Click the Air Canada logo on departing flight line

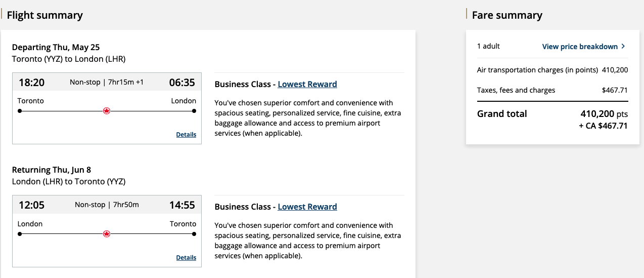pyautogui.click(x=106, y=111)
